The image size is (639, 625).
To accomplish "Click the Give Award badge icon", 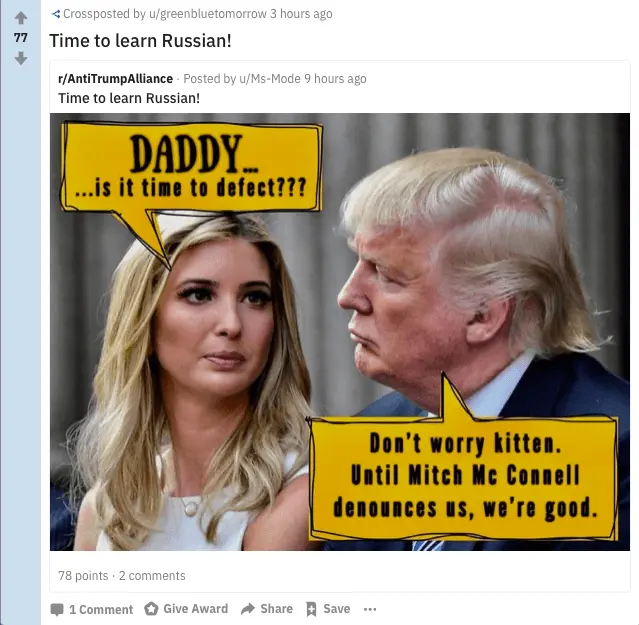I will click(x=151, y=609).
